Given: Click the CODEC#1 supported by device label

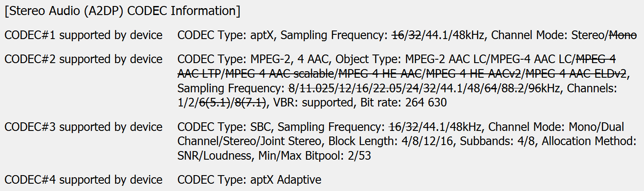Looking at the screenshot, I should pyautogui.click(x=83, y=35).
